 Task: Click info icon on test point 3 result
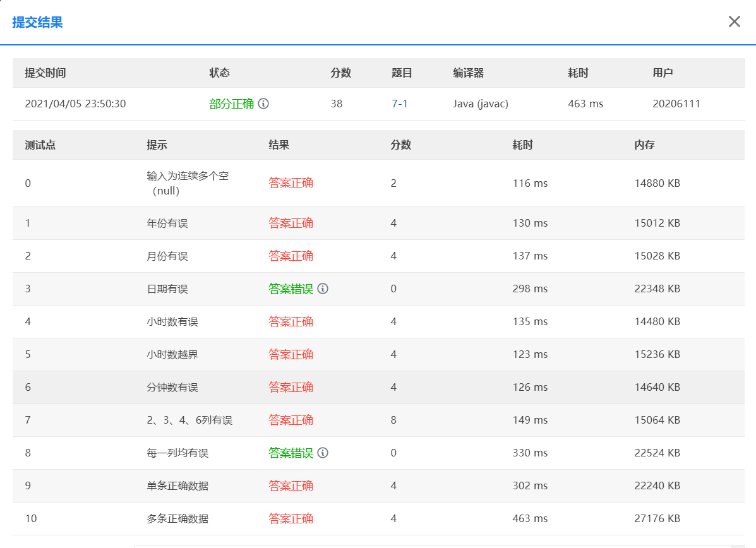click(323, 289)
